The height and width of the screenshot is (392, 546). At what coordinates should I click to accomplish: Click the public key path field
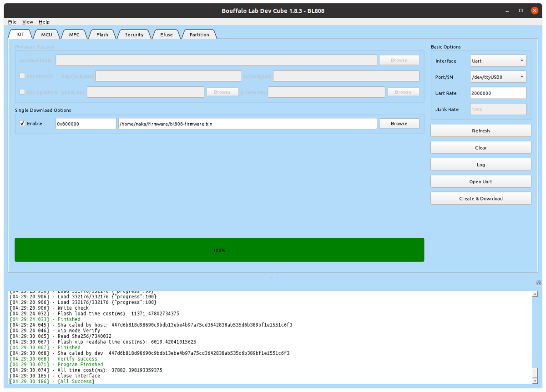pos(146,92)
